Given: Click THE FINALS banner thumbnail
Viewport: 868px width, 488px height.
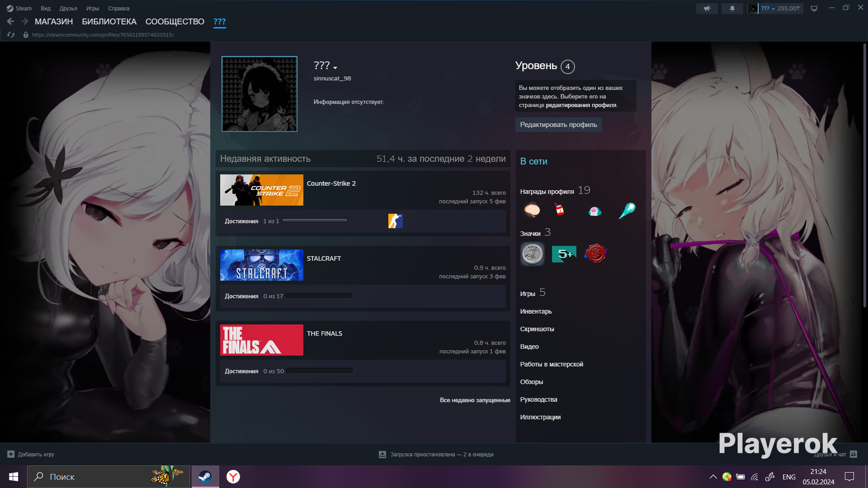Looking at the screenshot, I should [262, 340].
